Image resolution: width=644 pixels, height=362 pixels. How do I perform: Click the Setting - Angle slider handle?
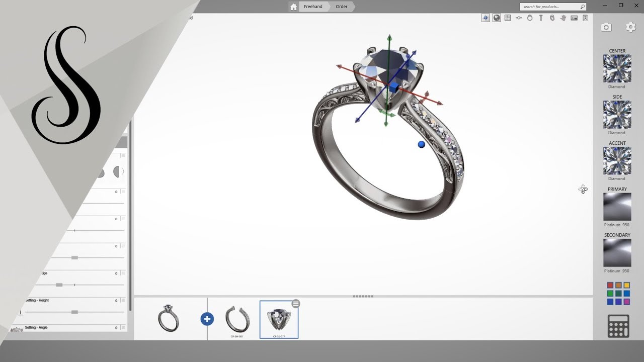click(74, 312)
